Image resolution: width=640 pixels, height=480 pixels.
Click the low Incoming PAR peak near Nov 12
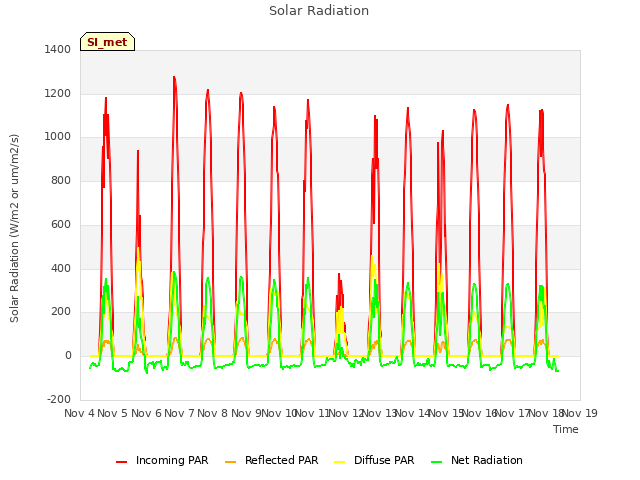[339, 275]
